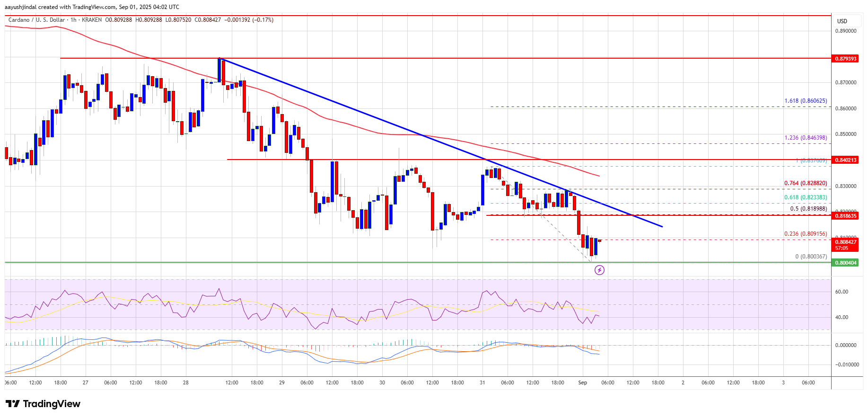Select the 1.236 (0.846398) Fibonacci label
Screen dimensions: 868x418
[806, 138]
